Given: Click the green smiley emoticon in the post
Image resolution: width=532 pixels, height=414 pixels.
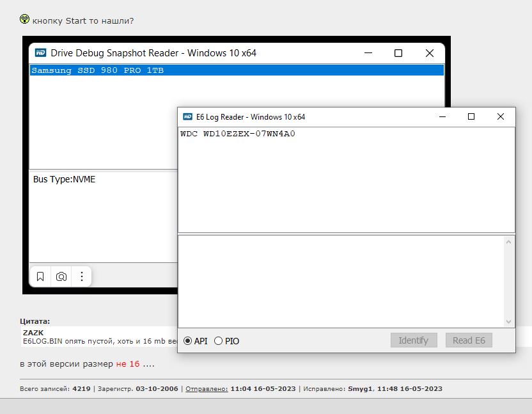Looking at the screenshot, I should 24,19.
